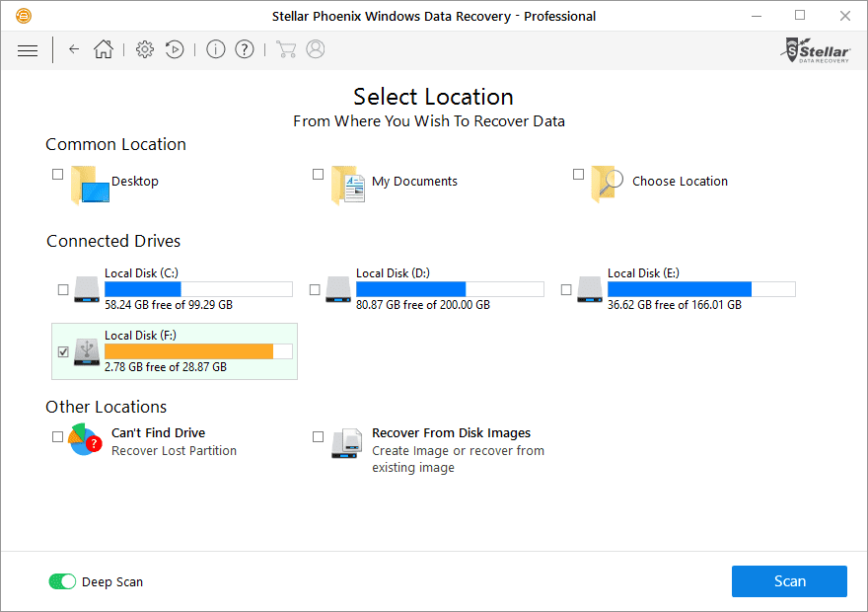Click the Local Disk (F:) orange usage bar
The width and height of the screenshot is (868, 612).
pos(198,351)
